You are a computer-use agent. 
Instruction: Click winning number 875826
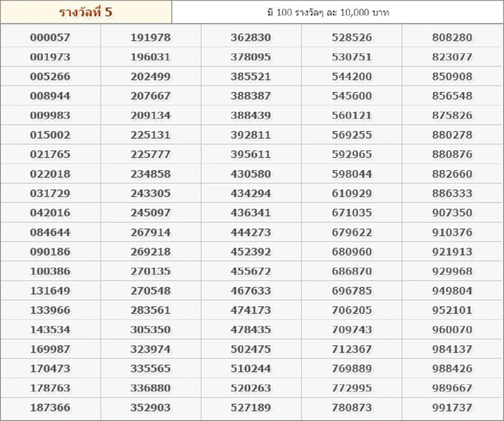[x=452, y=115]
